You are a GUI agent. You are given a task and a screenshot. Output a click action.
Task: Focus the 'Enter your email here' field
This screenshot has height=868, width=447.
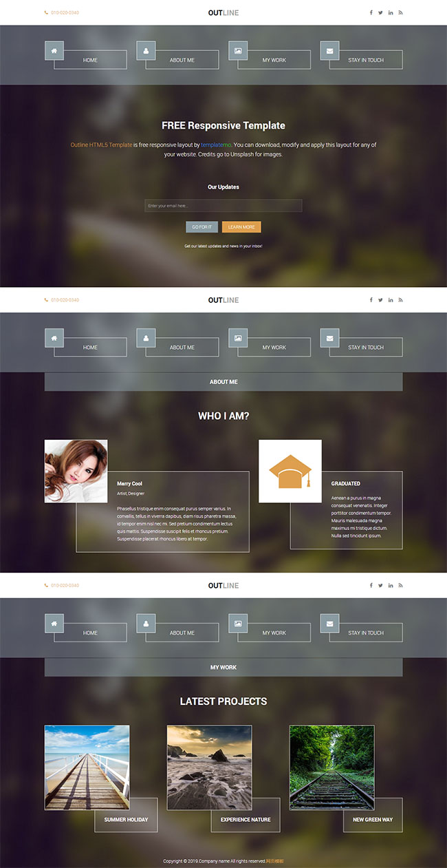coord(223,206)
